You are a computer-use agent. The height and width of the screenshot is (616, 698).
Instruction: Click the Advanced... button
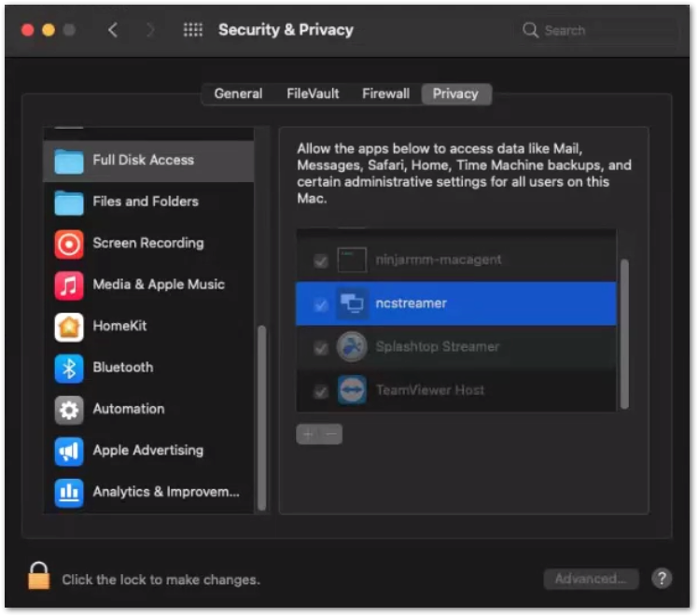(591, 579)
